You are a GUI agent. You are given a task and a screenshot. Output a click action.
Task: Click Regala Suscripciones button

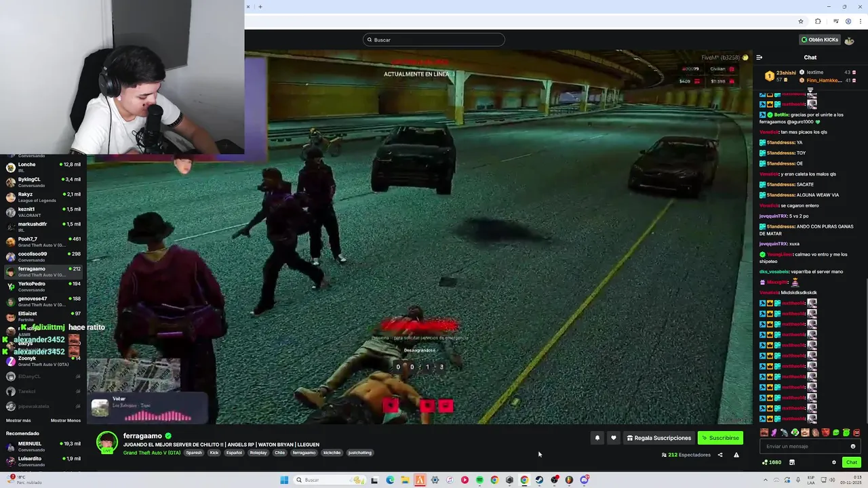click(659, 438)
